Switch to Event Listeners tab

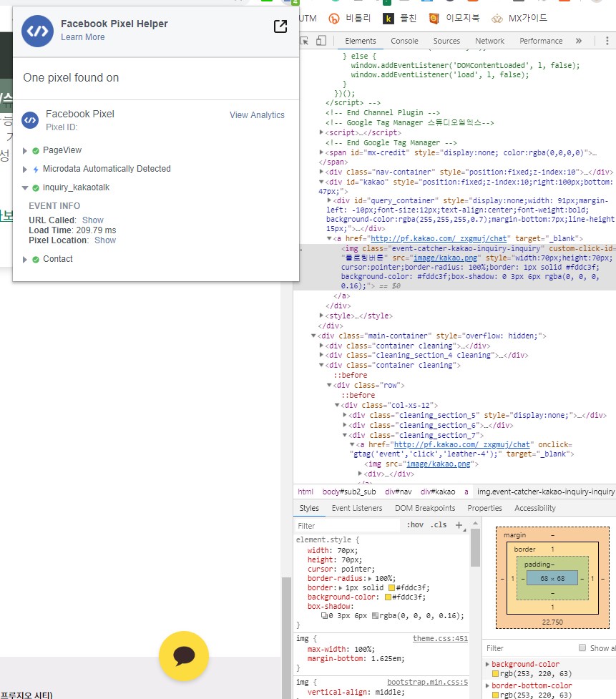357,508
